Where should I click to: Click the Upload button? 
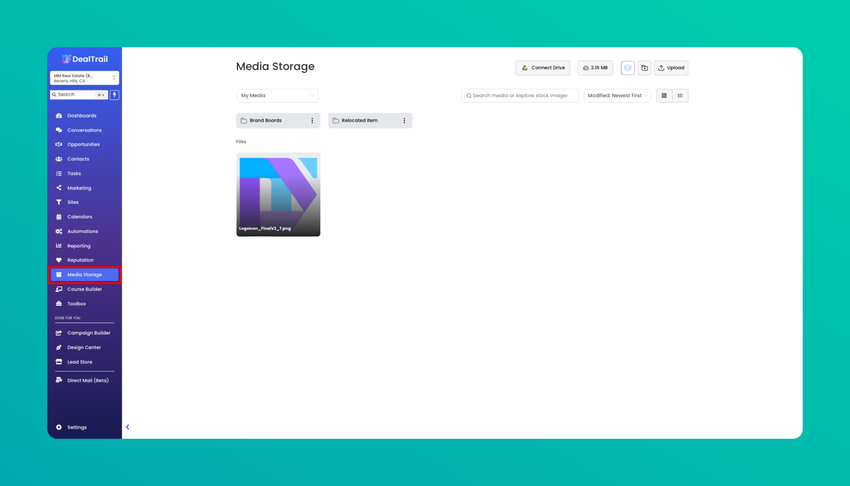[x=671, y=68]
